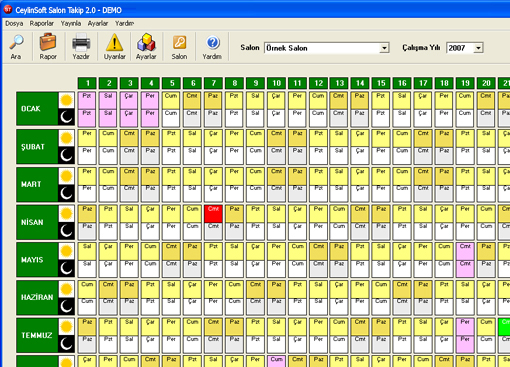The width and height of the screenshot is (510, 367).
Task: Open the Yayınla menu
Action: click(71, 23)
